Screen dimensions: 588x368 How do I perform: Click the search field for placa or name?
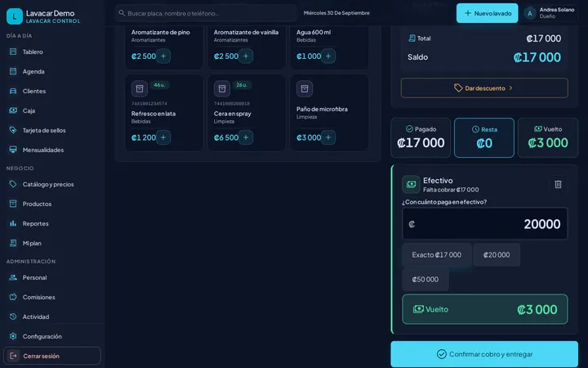207,13
